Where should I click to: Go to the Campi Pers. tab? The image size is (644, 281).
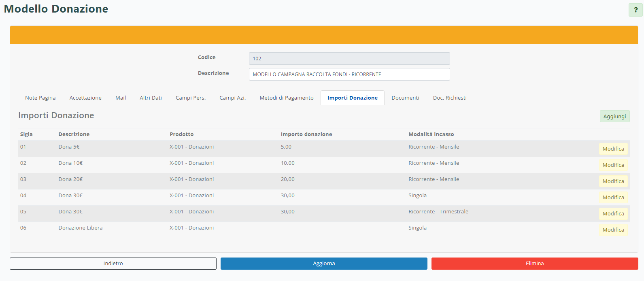point(191,98)
